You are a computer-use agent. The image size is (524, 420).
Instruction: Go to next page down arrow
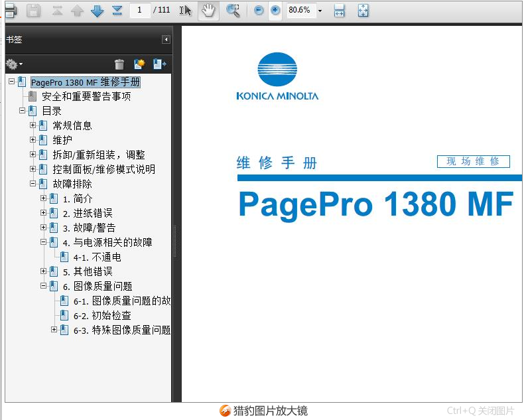98,11
